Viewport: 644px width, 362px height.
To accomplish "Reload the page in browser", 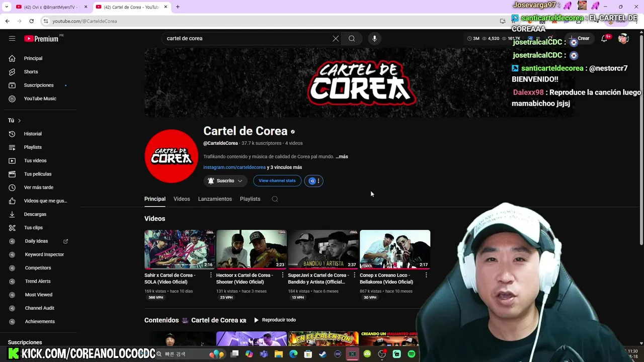I will coord(31,21).
